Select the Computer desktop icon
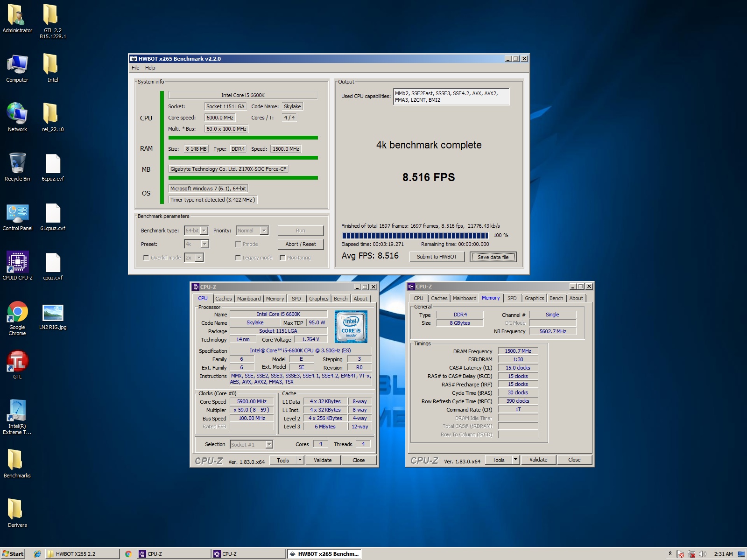Screen dimensions: 747x560 click(x=17, y=69)
